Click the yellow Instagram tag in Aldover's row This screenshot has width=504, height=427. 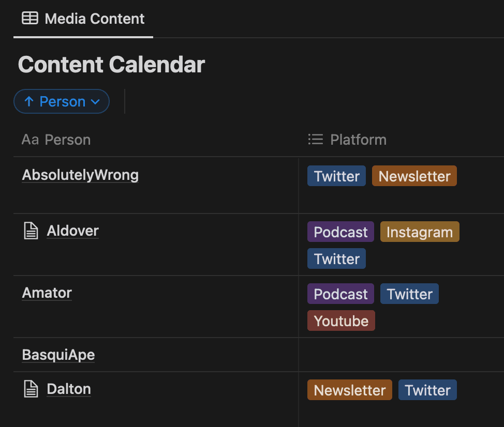click(x=420, y=232)
